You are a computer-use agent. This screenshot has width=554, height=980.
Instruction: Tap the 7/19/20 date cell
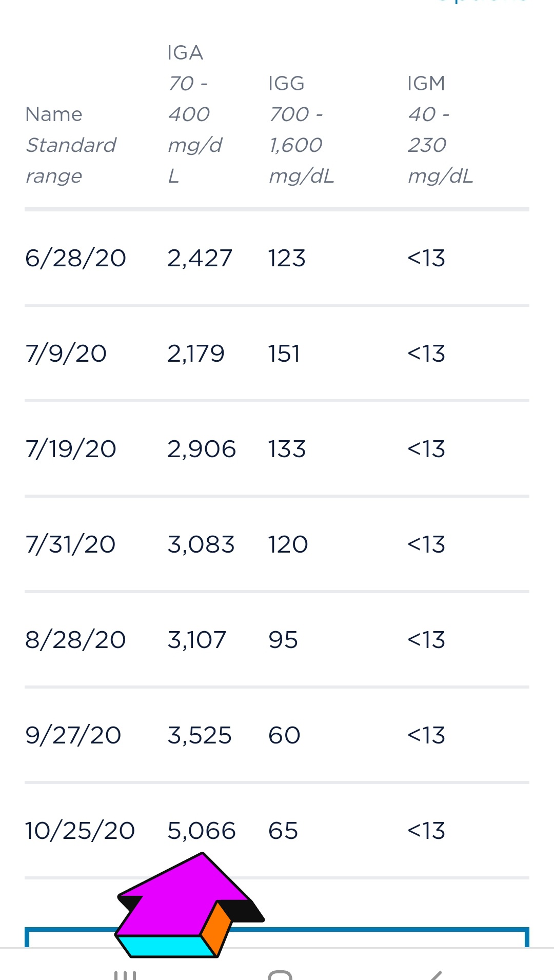[71, 449]
